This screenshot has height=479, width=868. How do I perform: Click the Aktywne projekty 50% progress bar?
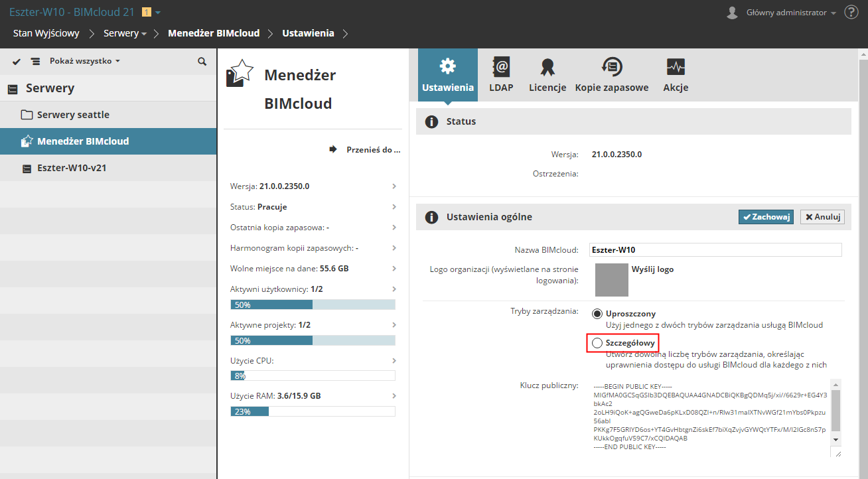pyautogui.click(x=313, y=340)
